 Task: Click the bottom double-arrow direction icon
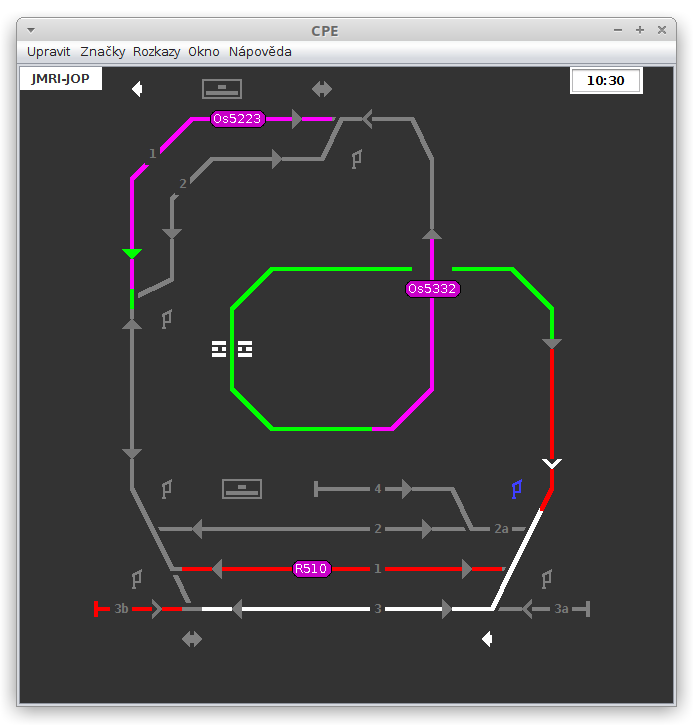tap(192, 639)
